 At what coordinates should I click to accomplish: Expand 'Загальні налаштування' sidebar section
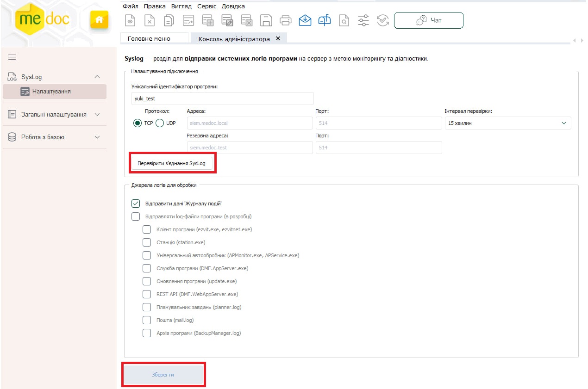[54, 114]
